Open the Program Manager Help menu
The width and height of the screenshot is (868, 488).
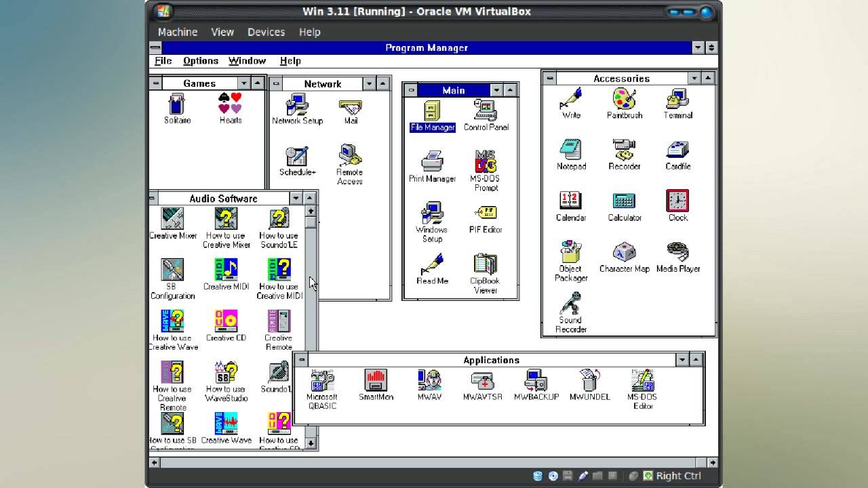[x=290, y=61]
